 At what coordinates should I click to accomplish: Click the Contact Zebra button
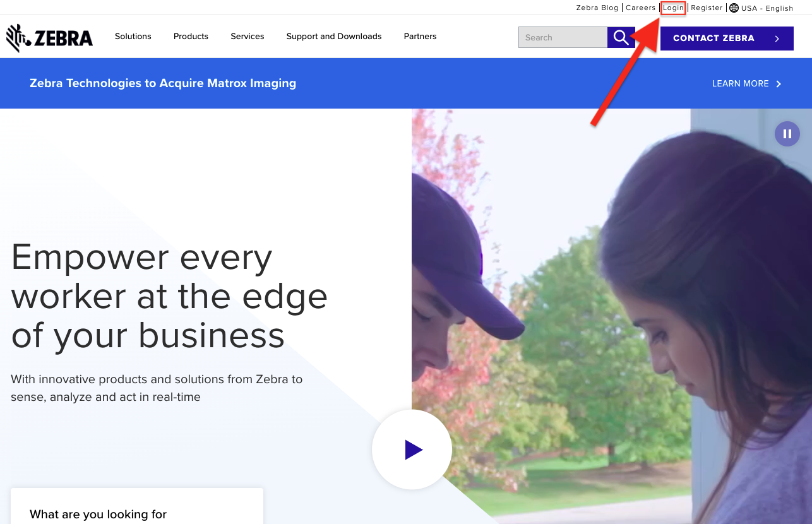pyautogui.click(x=713, y=39)
